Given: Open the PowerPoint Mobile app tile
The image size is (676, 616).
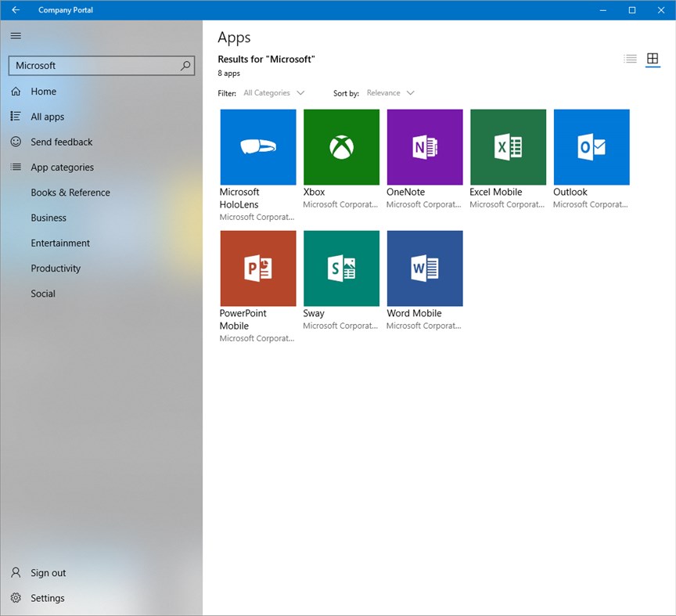Looking at the screenshot, I should [257, 268].
